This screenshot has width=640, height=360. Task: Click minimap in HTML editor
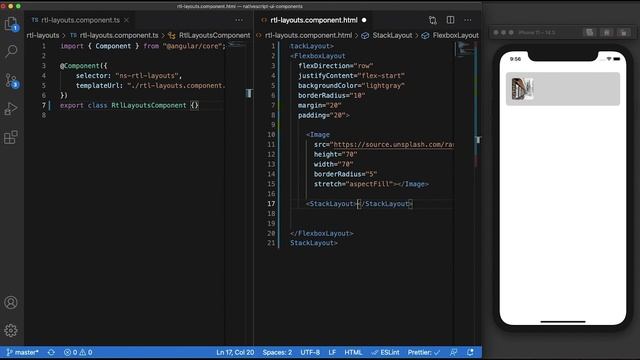click(465, 50)
